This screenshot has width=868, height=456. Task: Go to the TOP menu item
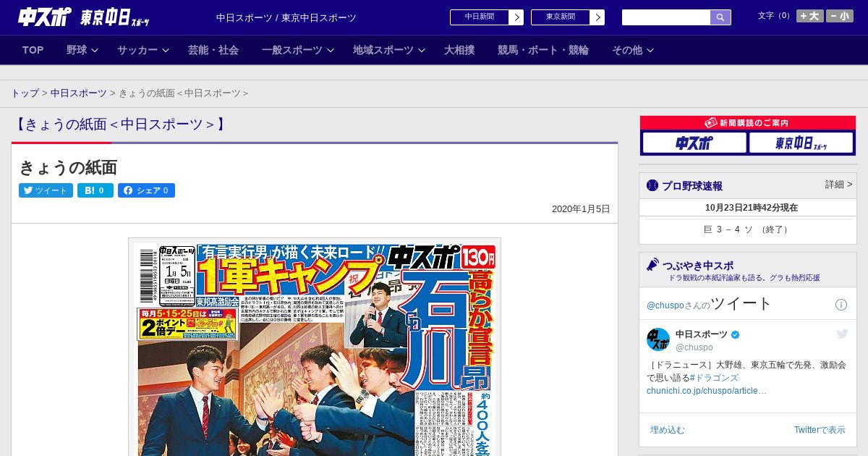pos(33,50)
